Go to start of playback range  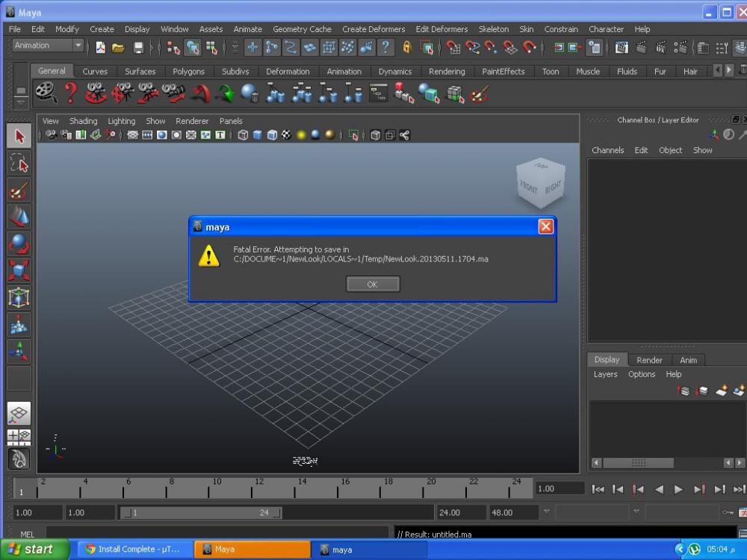tap(598, 489)
